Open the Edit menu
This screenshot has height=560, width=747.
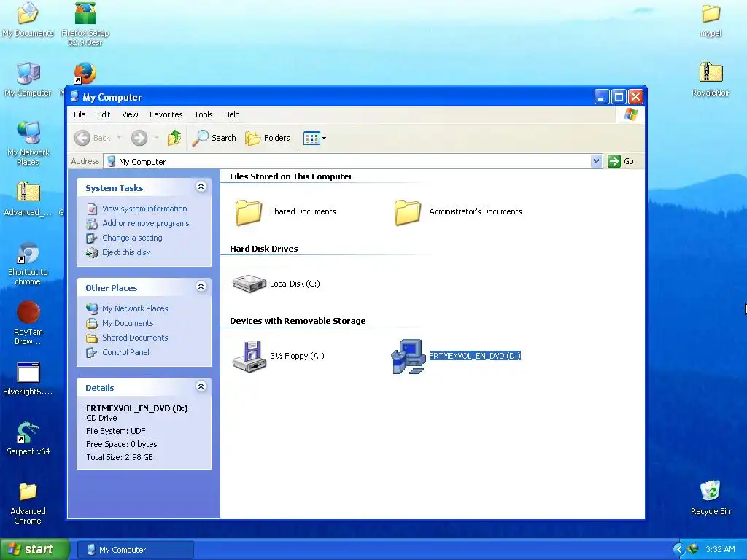tap(104, 114)
